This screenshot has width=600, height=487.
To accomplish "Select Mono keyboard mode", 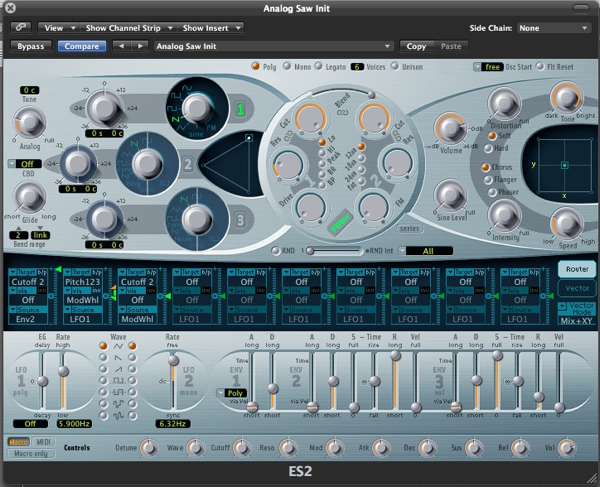I will click(287, 66).
